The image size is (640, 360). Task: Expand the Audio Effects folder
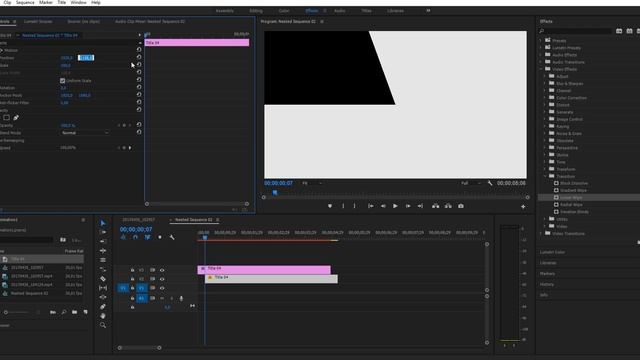[541, 55]
